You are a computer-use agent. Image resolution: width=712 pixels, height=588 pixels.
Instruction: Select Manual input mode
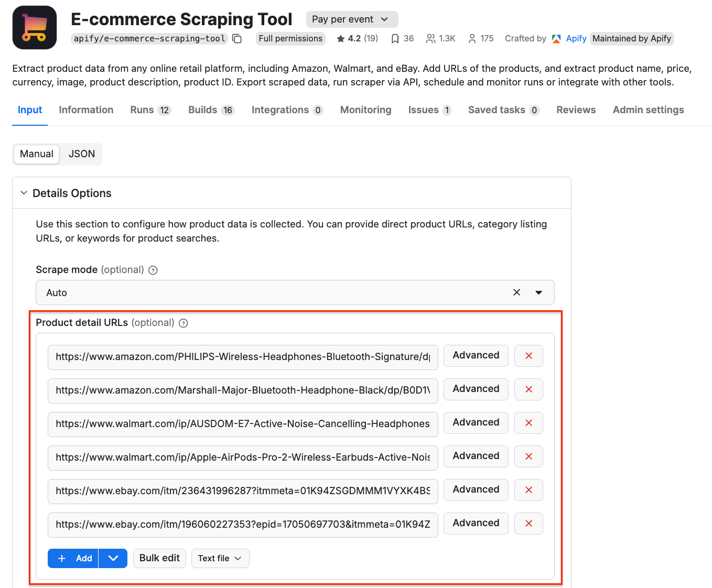(36, 154)
